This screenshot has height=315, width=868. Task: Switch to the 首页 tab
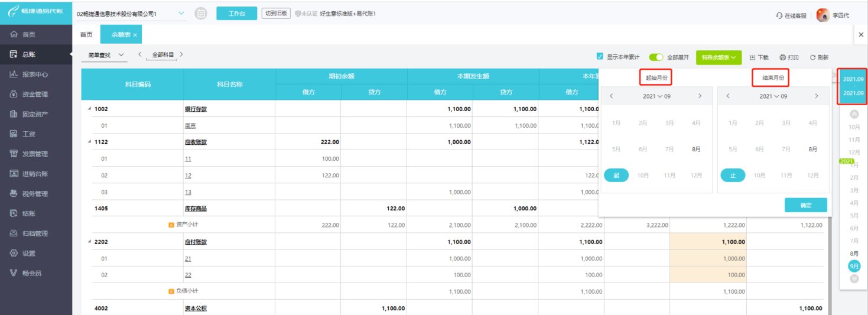click(86, 35)
